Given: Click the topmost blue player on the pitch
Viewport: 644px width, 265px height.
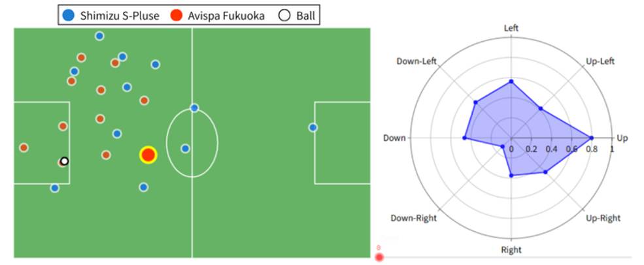Looking at the screenshot, I should 99,36.
